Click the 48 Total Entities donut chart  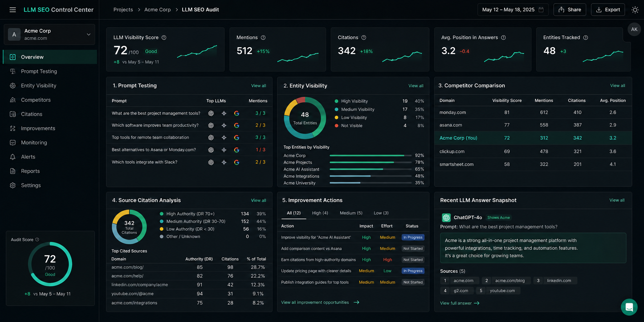pyautogui.click(x=305, y=118)
